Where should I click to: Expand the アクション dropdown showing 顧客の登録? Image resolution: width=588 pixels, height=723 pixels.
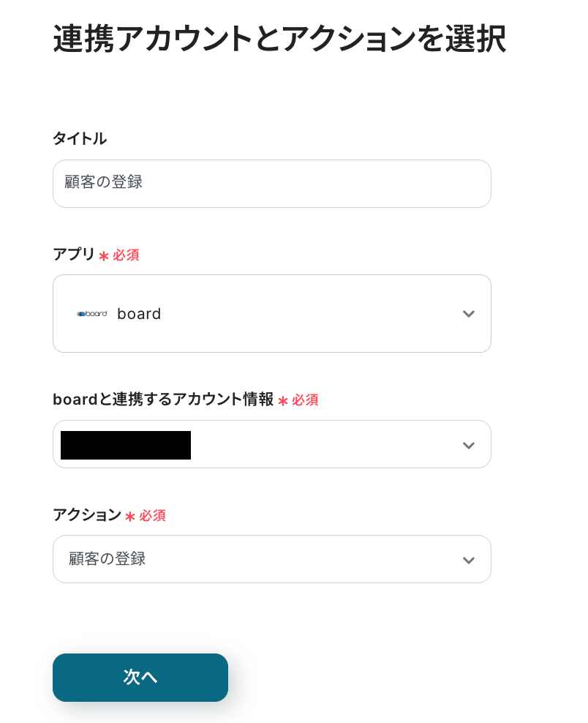[x=271, y=560]
